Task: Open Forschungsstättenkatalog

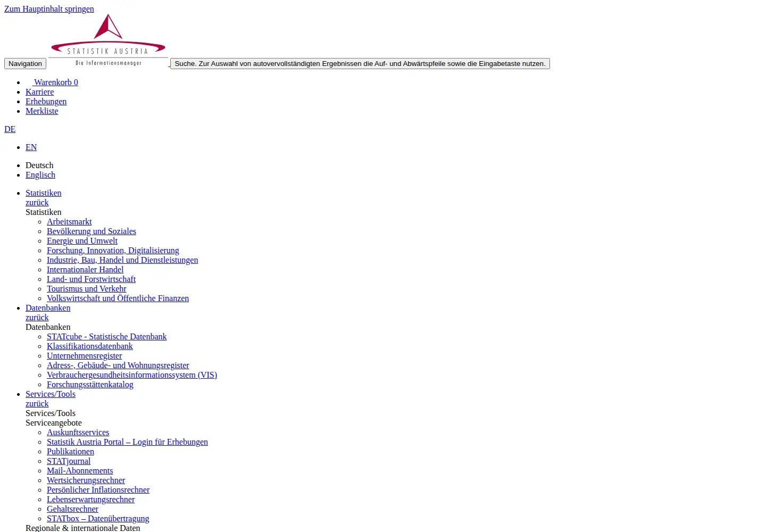Action: (90, 385)
